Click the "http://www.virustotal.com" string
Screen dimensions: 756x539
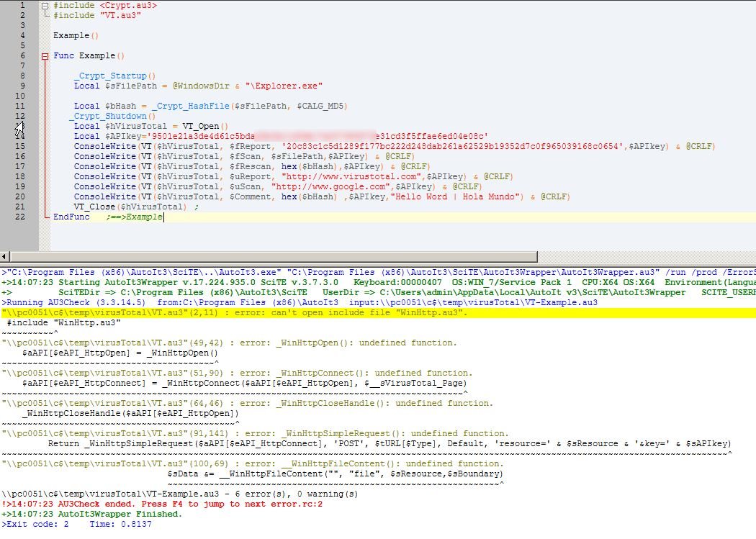351,177
